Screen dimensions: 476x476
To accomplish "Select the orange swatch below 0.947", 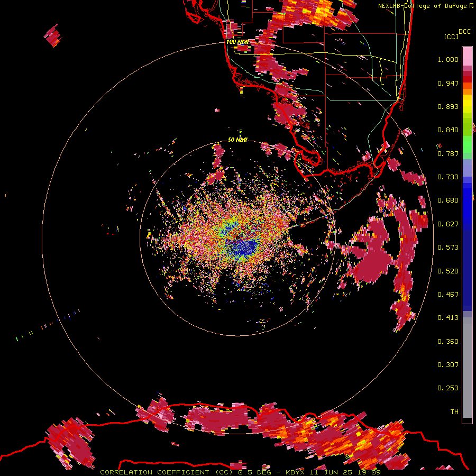I will (467, 91).
